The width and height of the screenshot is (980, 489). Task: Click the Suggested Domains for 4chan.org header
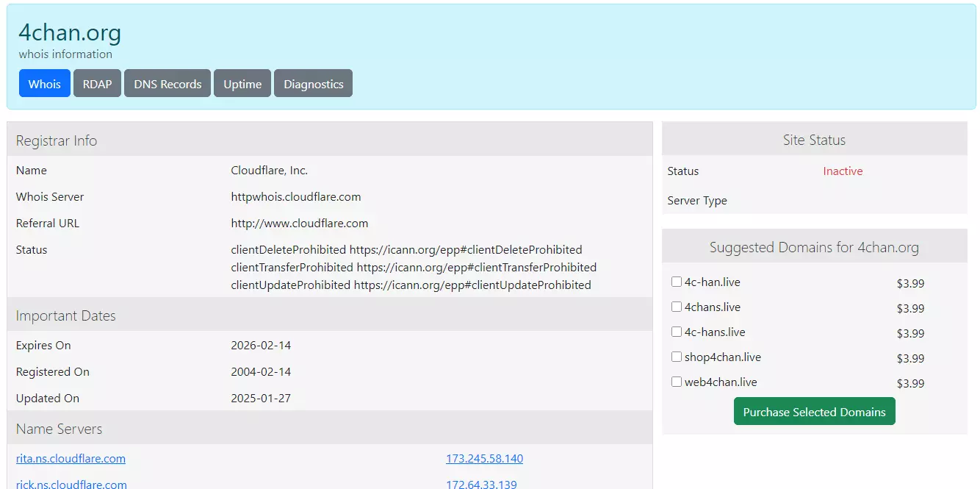[x=815, y=247]
